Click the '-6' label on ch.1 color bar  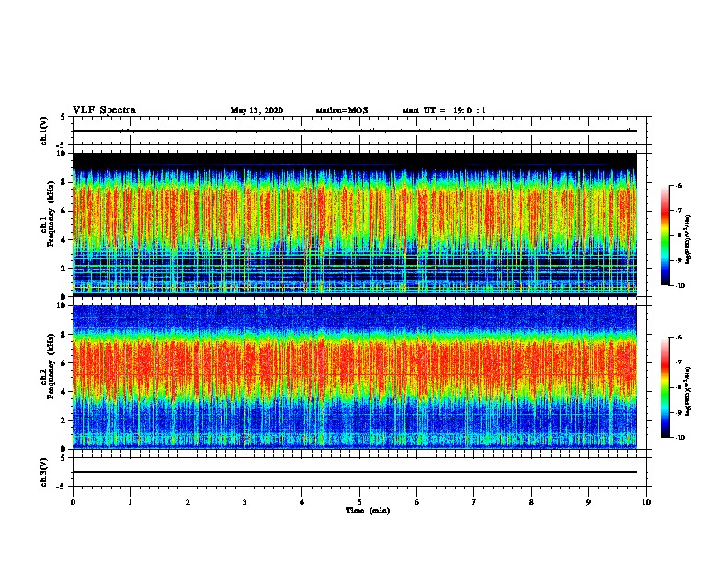[678, 185]
